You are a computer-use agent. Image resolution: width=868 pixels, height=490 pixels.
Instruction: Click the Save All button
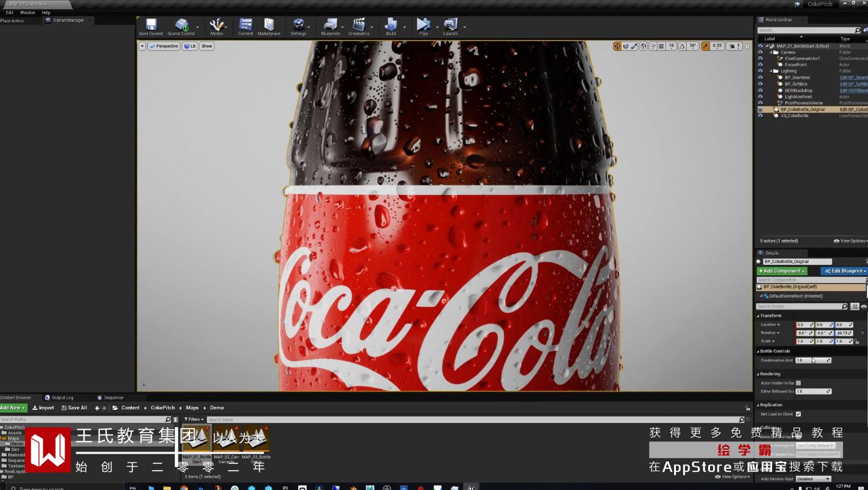(74, 408)
